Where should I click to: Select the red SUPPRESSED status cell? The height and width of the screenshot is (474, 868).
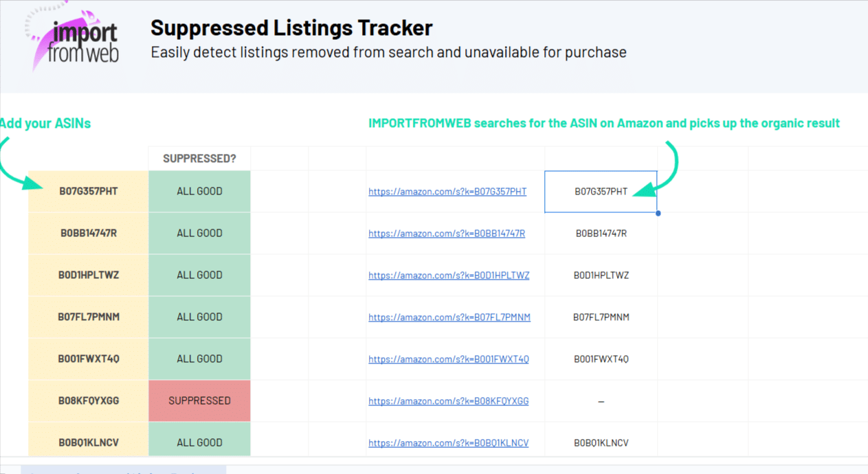pos(199,400)
